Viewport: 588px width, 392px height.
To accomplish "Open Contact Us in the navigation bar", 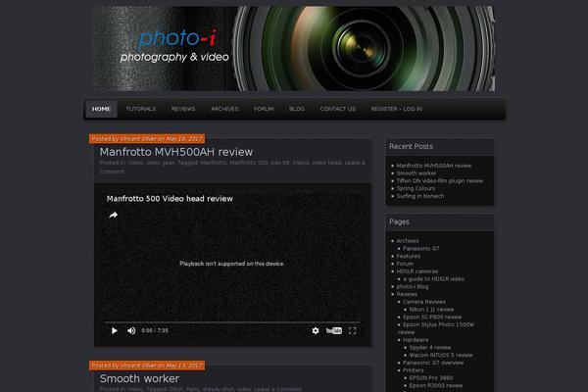I will click(337, 109).
